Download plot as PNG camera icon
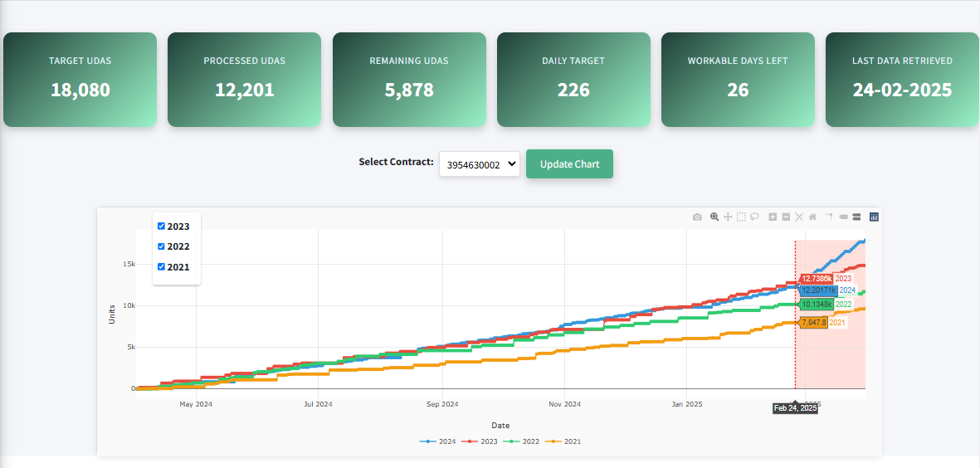 click(x=697, y=217)
